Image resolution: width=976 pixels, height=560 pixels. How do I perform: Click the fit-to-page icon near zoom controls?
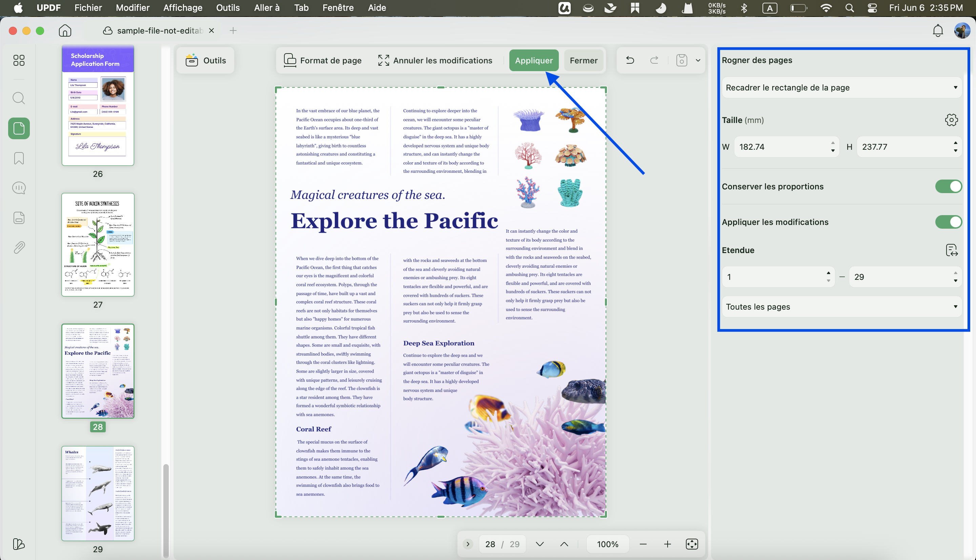click(x=692, y=544)
